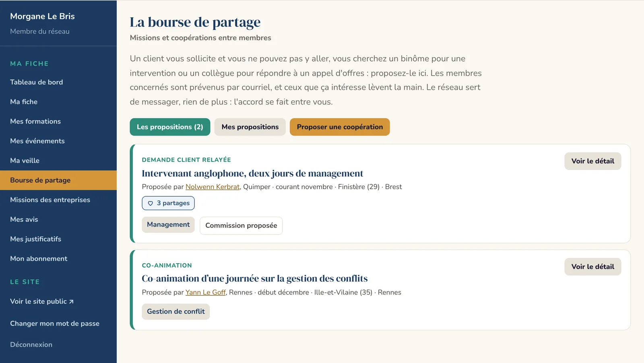Open title Intervenant anglophone, deux jours de management
Screen dimensions: 644x363
(252, 173)
